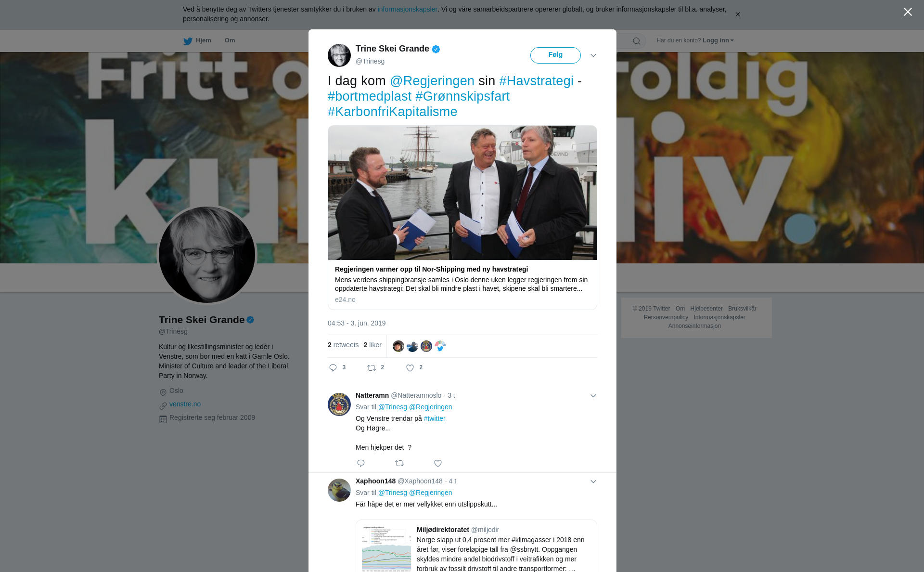Click the search magnifier icon in the top bar
This screenshot has height=572, width=924.
click(x=637, y=41)
